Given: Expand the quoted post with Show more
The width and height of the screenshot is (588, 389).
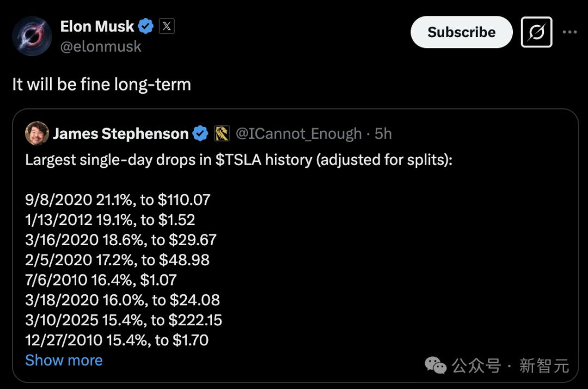Looking at the screenshot, I should click(x=64, y=360).
